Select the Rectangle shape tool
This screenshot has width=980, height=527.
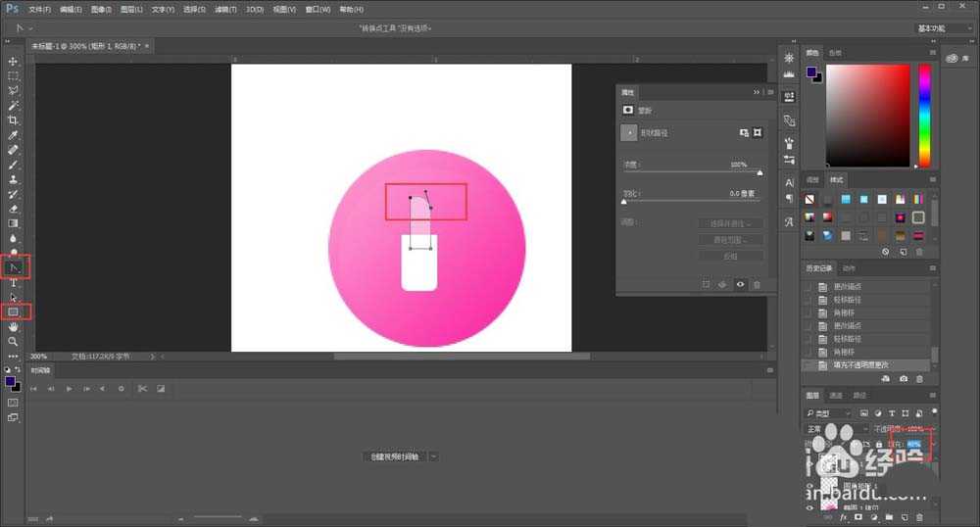pyautogui.click(x=14, y=311)
